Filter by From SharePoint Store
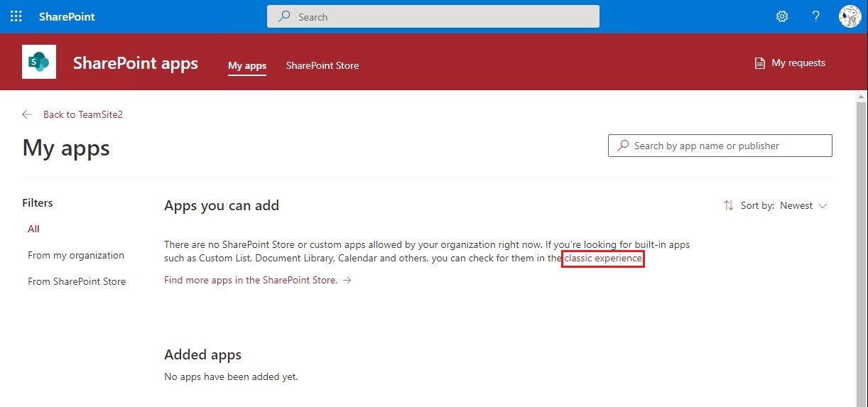The height and width of the screenshot is (407, 868). 77,281
